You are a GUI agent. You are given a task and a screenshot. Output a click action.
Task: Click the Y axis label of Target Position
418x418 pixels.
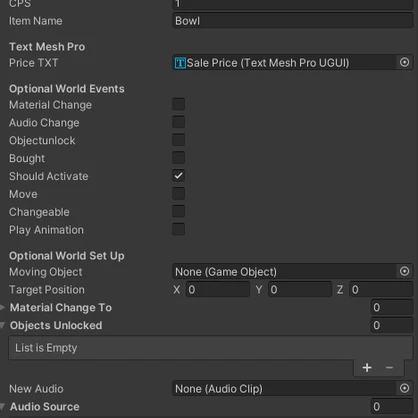(259, 289)
